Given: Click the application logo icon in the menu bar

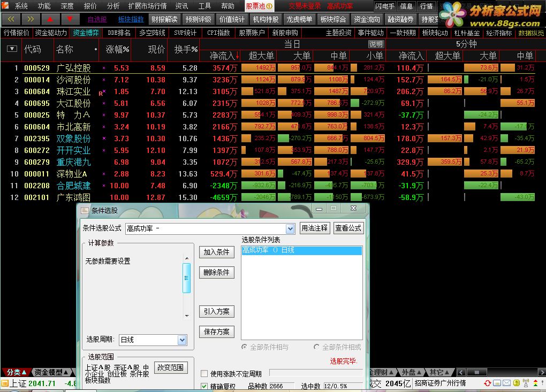Looking at the screenshot, I should tap(5, 5).
